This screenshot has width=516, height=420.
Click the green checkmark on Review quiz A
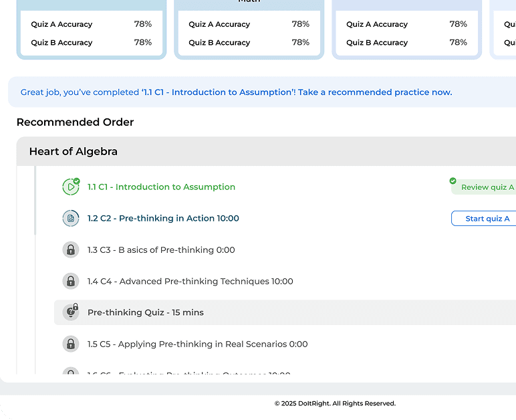click(453, 181)
